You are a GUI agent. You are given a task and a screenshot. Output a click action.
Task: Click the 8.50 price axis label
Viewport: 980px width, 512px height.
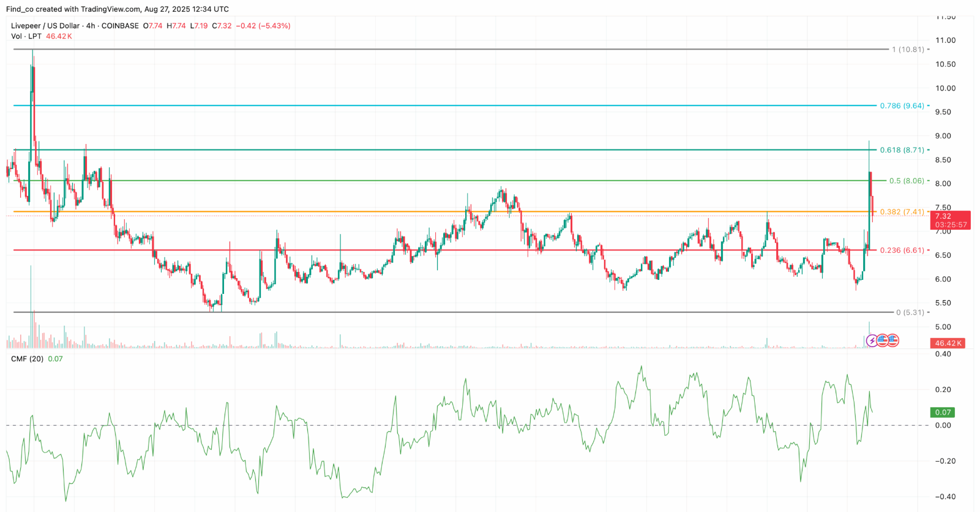pos(943,160)
